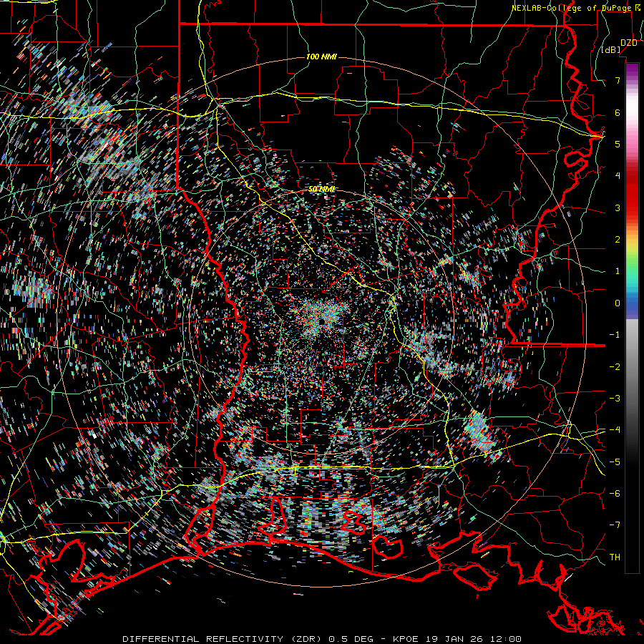Click the "1" value on the color scale
644x644 pixels.
click(x=618, y=271)
